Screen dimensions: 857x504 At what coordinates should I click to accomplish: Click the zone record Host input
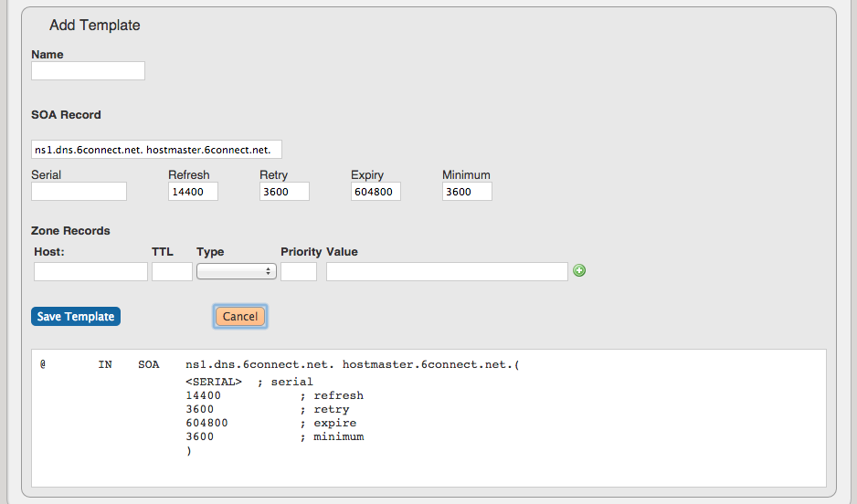(90, 271)
